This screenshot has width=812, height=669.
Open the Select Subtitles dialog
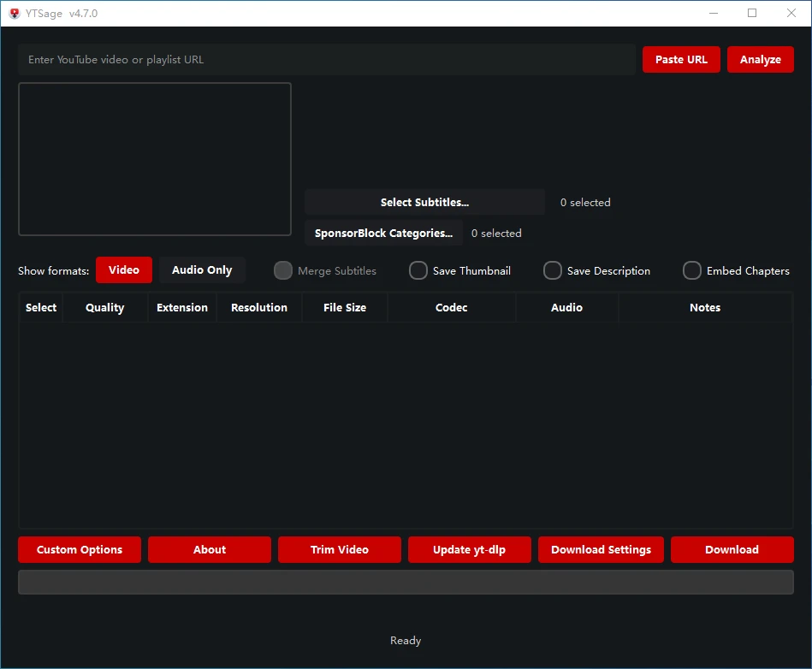pyautogui.click(x=424, y=203)
